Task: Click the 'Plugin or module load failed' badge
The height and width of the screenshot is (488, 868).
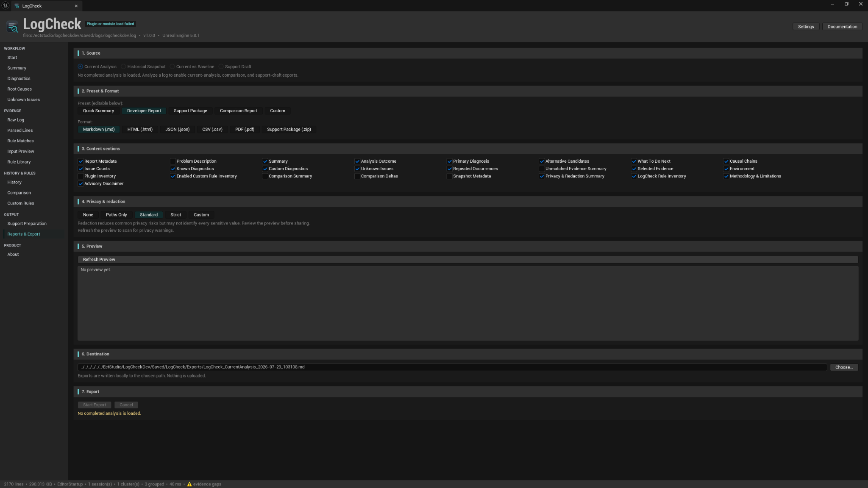Action: tap(110, 24)
